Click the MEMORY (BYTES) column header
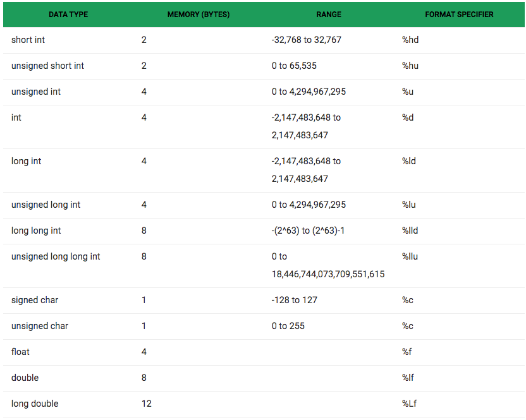 199,15
